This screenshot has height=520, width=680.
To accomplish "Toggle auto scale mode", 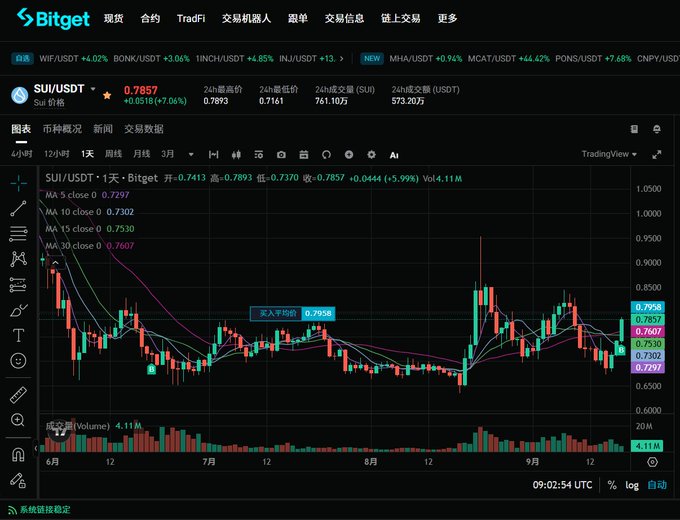I will tap(657, 485).
